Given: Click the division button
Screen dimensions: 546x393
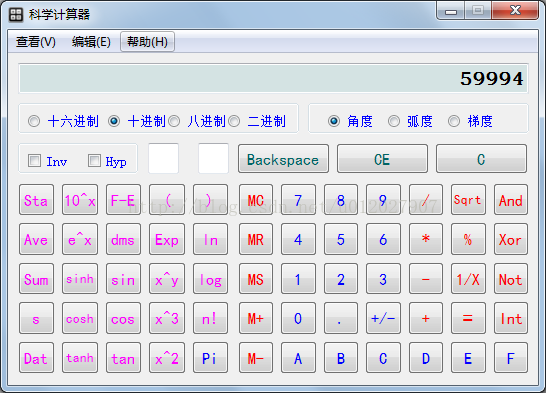Looking at the screenshot, I should [x=426, y=200].
